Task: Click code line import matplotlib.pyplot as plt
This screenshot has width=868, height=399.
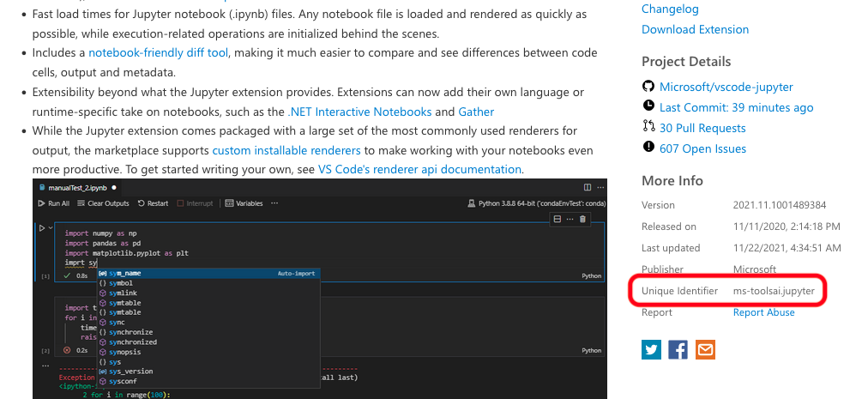Action: tap(127, 253)
